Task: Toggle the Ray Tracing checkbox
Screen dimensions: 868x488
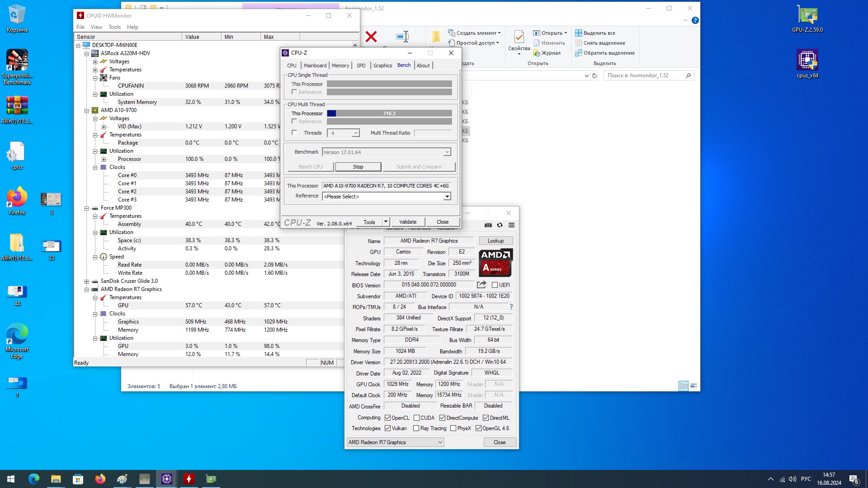Action: coord(416,428)
